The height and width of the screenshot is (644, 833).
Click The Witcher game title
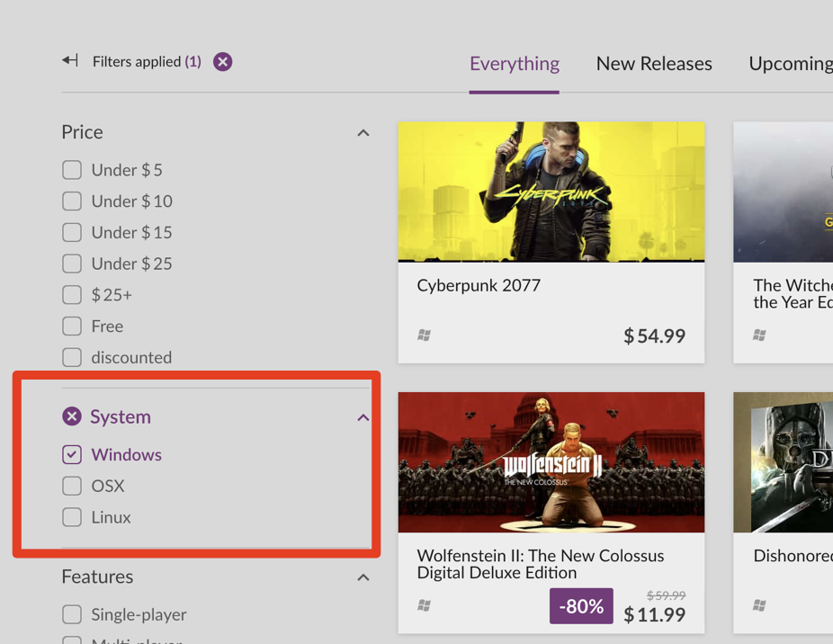coord(793,294)
